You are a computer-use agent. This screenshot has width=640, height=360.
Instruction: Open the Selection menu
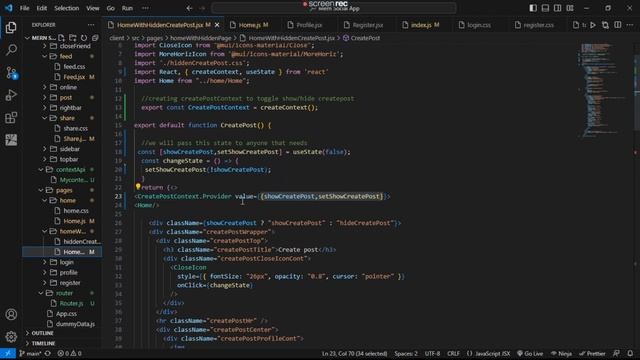click(67, 8)
